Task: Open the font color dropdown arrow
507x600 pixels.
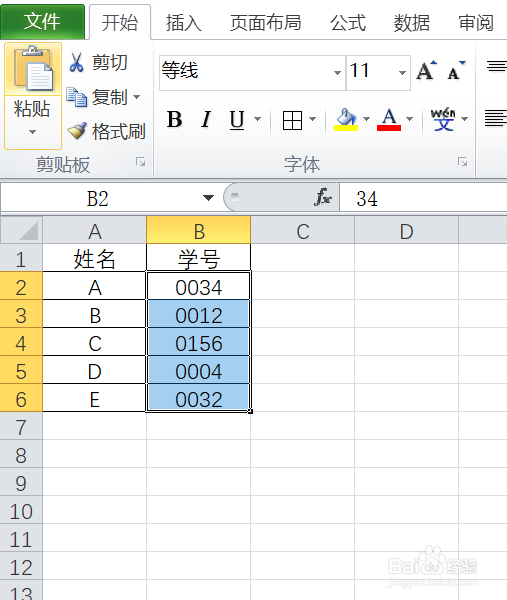Action: [409, 119]
